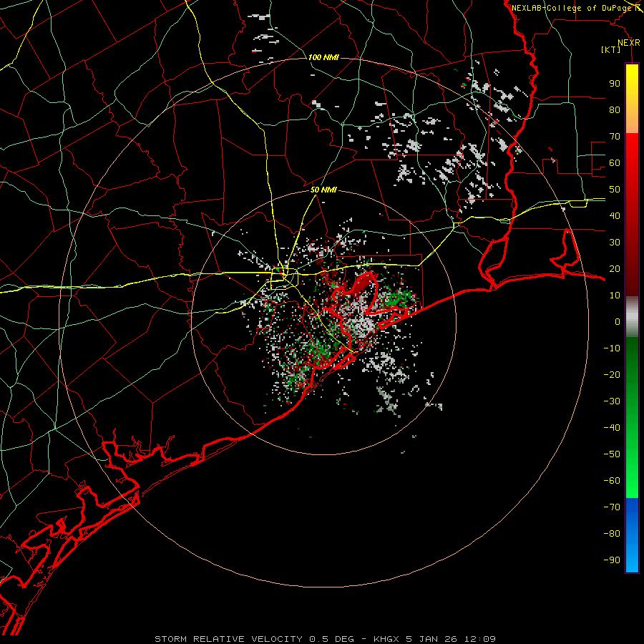
Task: Click the NEXR label above the scale
Action: pos(629,43)
